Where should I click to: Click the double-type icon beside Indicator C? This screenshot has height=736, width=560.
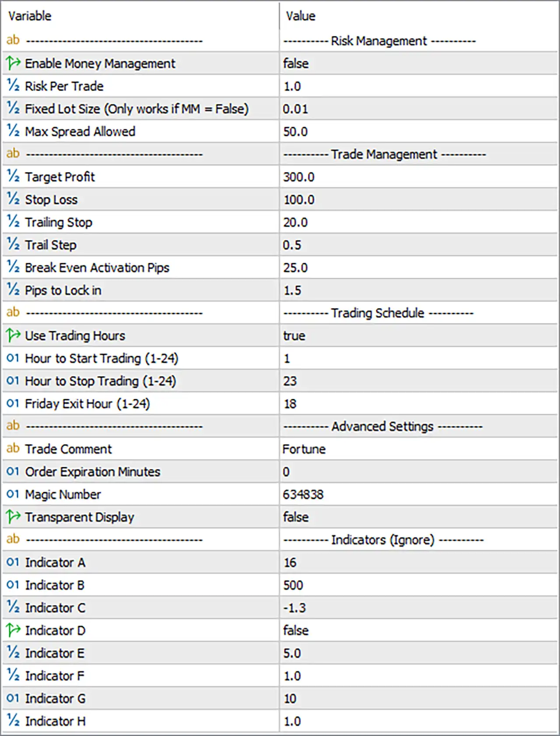tap(13, 608)
